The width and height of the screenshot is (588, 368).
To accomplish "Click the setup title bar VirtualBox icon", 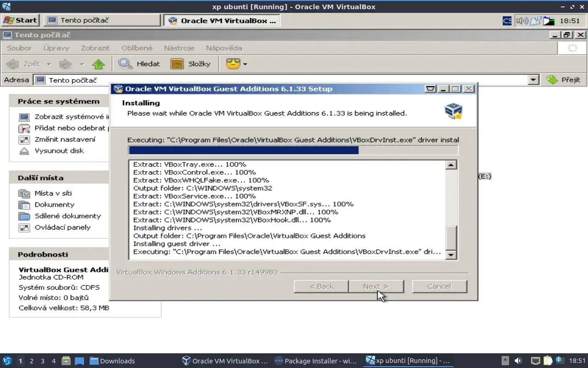I will coord(119,89).
